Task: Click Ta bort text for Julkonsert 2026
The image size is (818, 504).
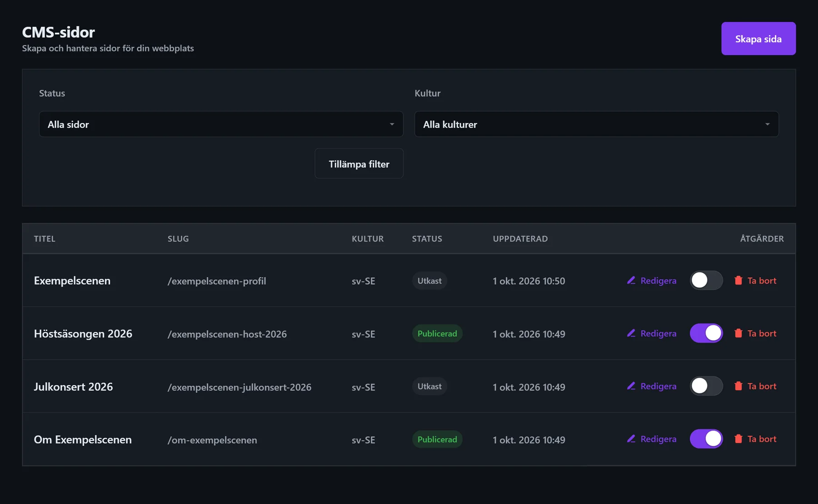Action: [762, 386]
